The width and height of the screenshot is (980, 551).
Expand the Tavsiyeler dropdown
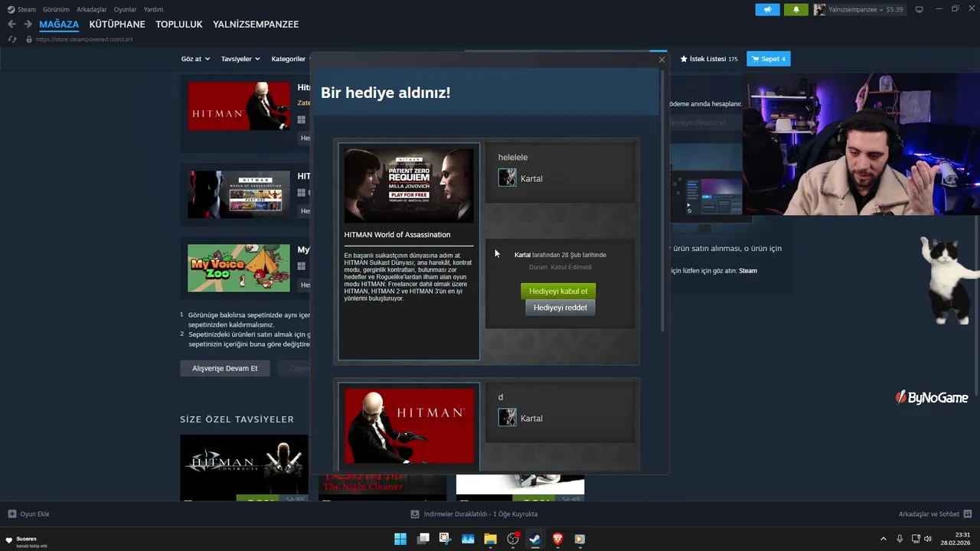pyautogui.click(x=240, y=59)
